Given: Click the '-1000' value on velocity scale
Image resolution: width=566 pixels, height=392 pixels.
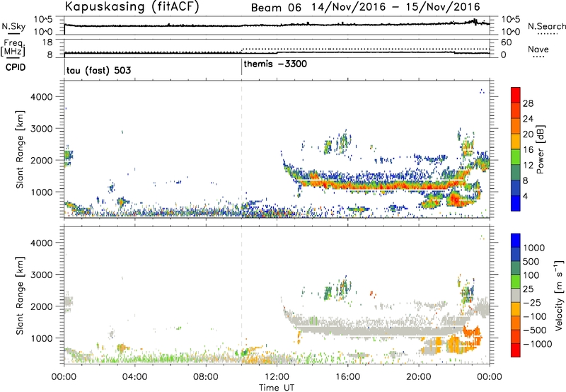Looking at the screenshot, I should coord(538,344).
